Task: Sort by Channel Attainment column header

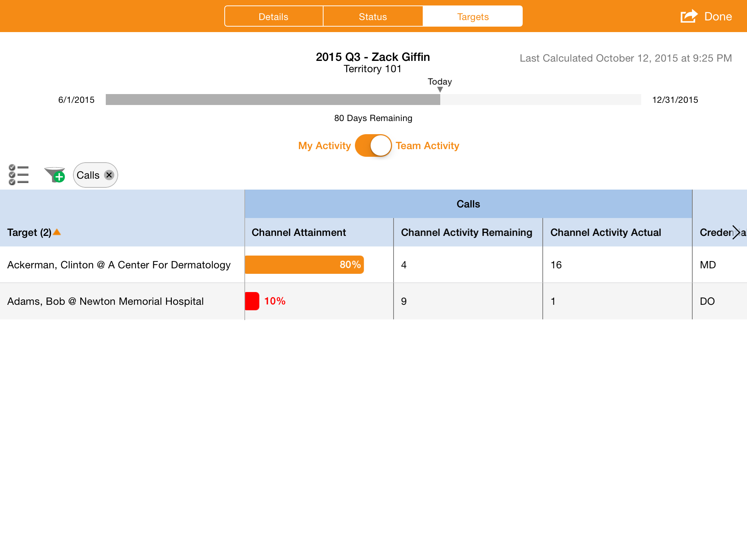Action: (x=299, y=232)
